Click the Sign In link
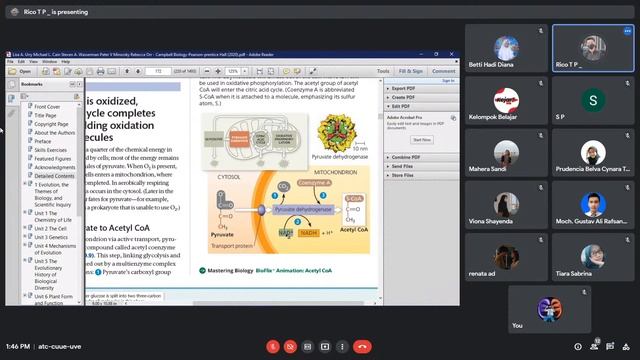This screenshot has width=640, height=360. click(448, 81)
